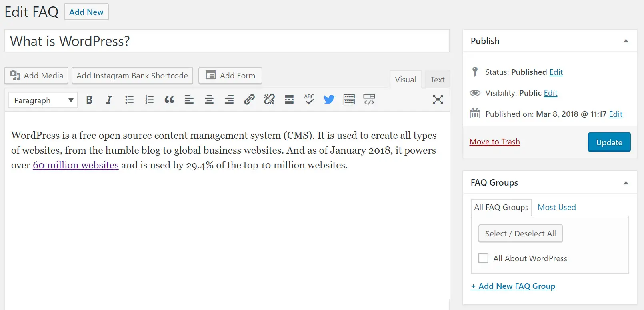Enable distraction-free fullscreen mode
The image size is (644, 310).
pos(438,100)
